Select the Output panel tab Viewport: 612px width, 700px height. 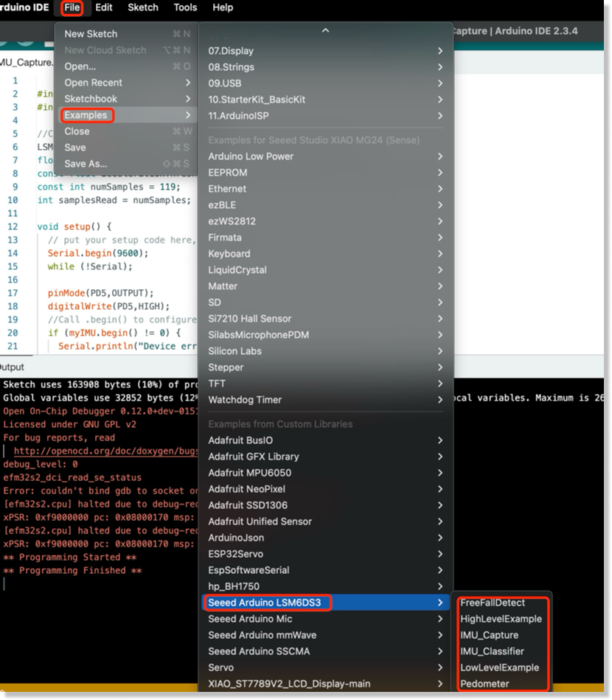[12, 367]
